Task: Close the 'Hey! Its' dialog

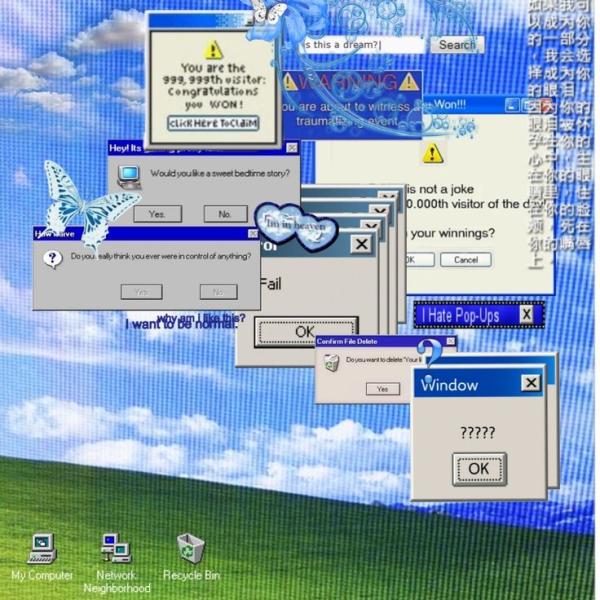Action: [x=292, y=148]
